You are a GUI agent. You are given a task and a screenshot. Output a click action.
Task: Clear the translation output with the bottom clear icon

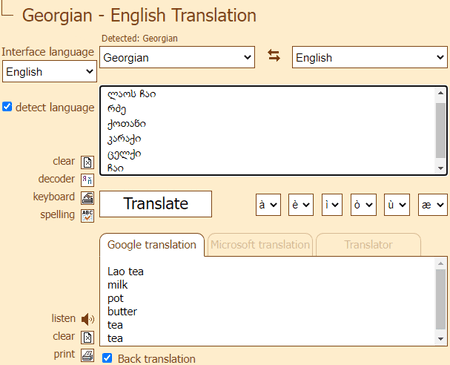coord(87,337)
